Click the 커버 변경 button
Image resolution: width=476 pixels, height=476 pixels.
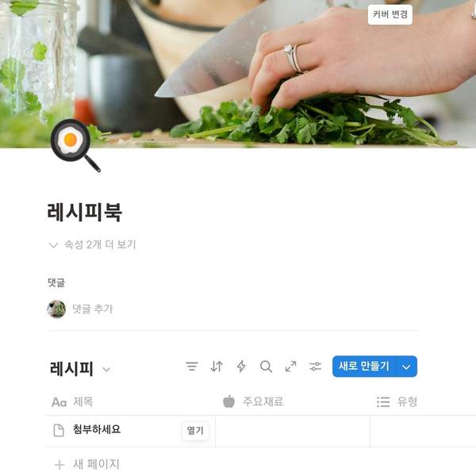click(390, 14)
